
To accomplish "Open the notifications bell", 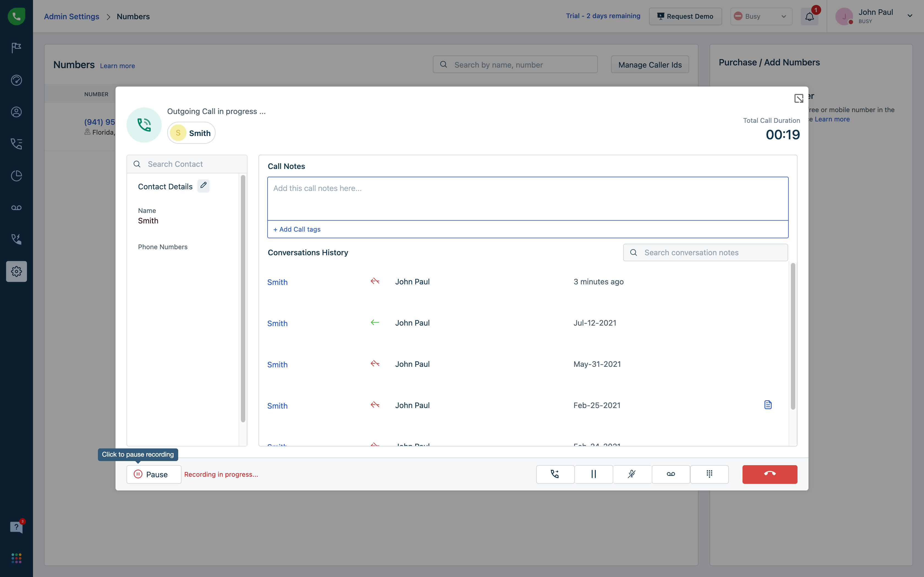I will coord(809,16).
